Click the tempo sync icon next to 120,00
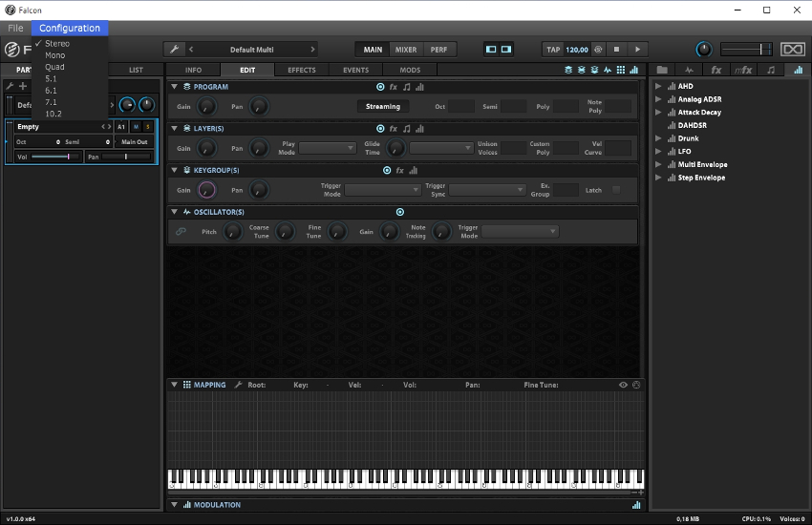 point(598,49)
